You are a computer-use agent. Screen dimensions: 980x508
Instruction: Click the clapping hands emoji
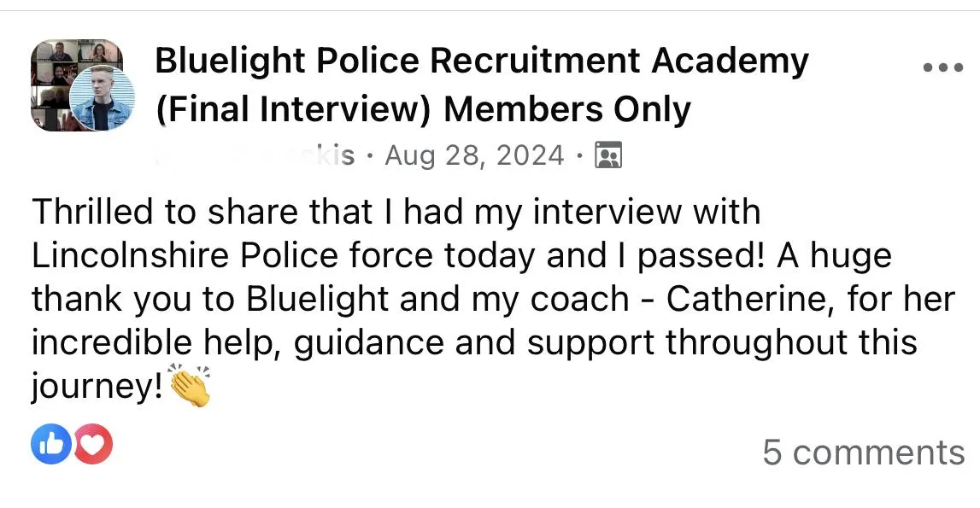point(190,386)
